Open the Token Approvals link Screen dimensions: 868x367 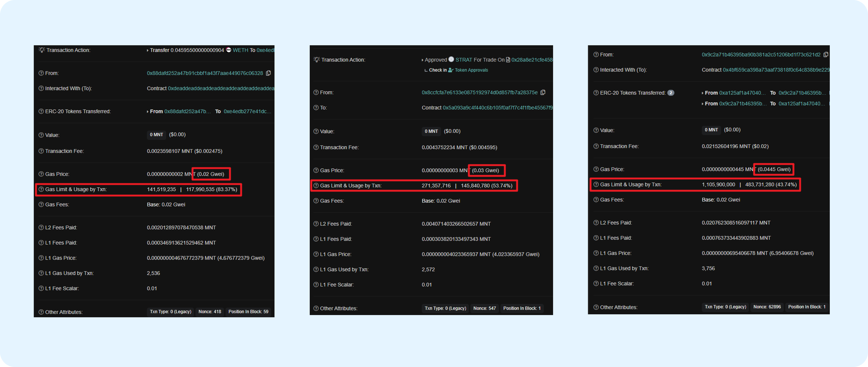471,70
